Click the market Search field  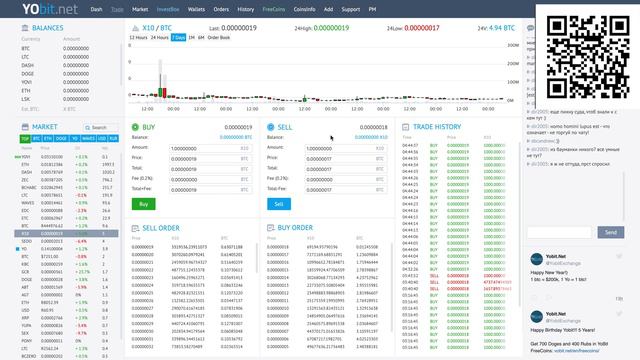101,128
